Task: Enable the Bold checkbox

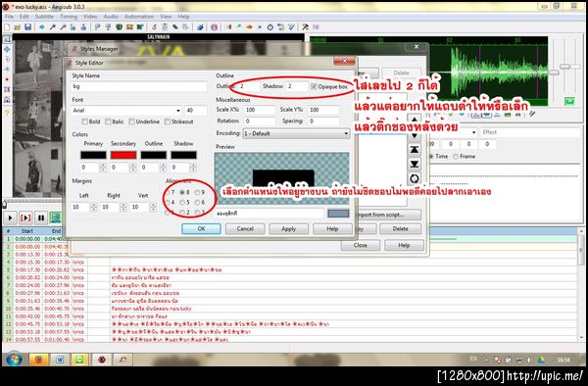Action: pyautogui.click(x=84, y=121)
